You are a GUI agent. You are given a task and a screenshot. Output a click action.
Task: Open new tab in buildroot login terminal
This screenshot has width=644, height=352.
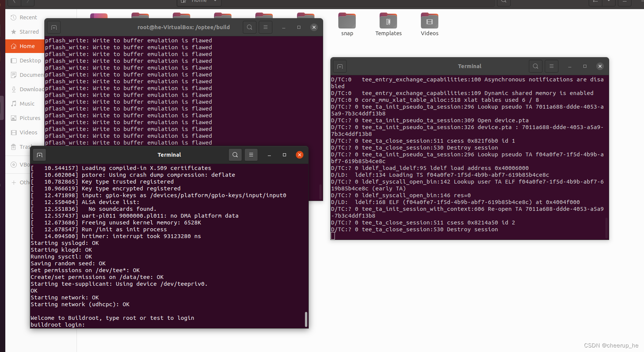click(39, 155)
